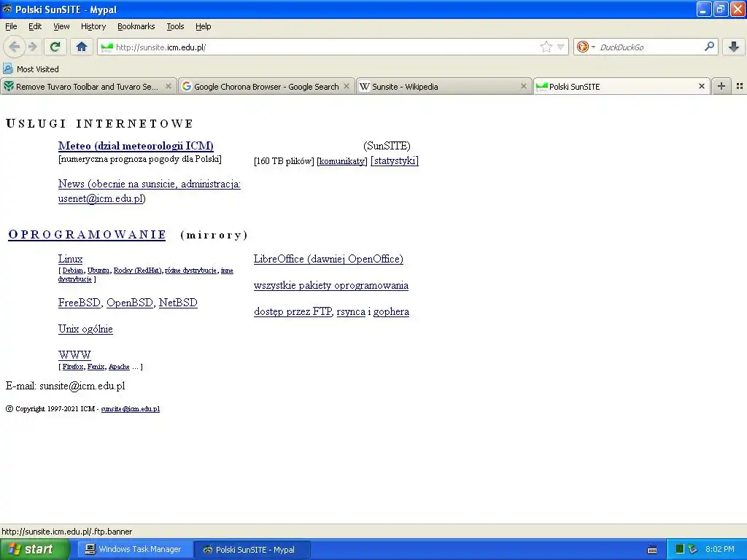The image size is (747, 560).
Task: Open the Rocky (RedHat) link
Action: [x=137, y=270]
